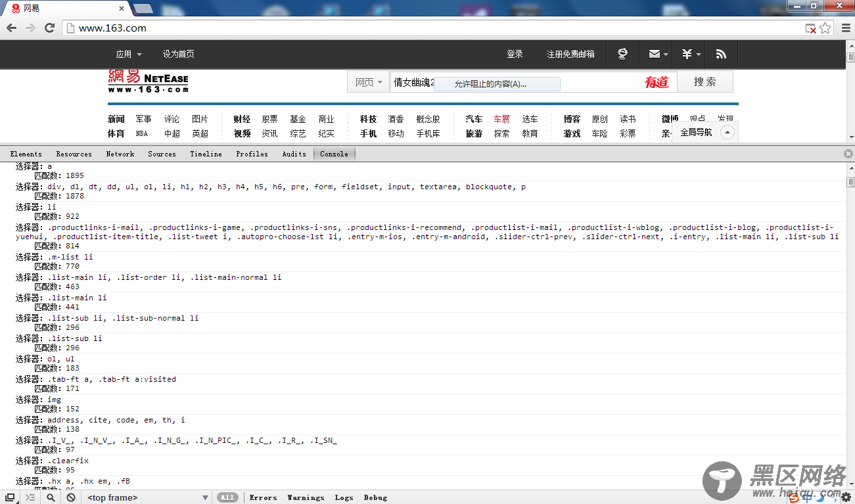
Task: Open the mail envelope dropdown
Action: pyautogui.click(x=658, y=55)
